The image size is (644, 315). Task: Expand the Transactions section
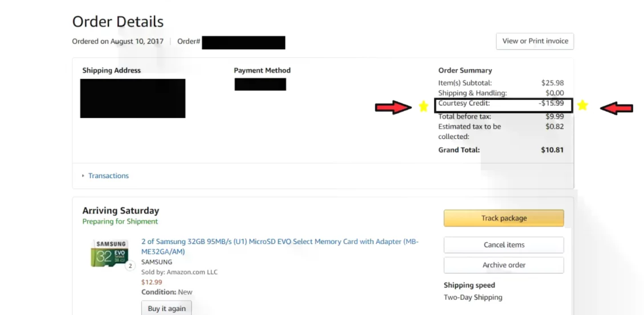click(108, 175)
